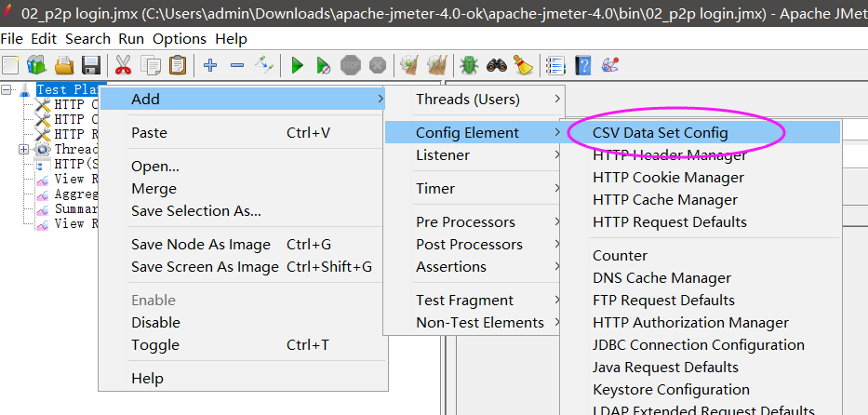
Task: Click the Paste clipboard icon
Action: click(x=177, y=65)
